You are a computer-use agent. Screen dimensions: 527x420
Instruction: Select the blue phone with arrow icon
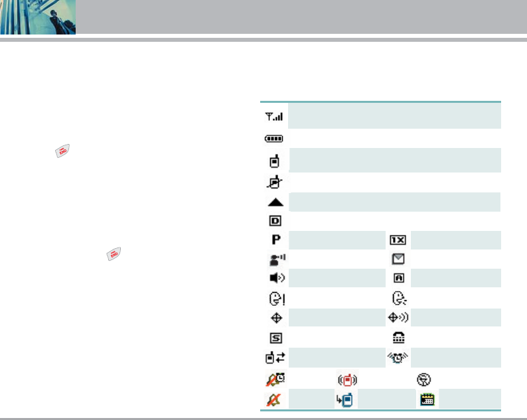tap(344, 399)
